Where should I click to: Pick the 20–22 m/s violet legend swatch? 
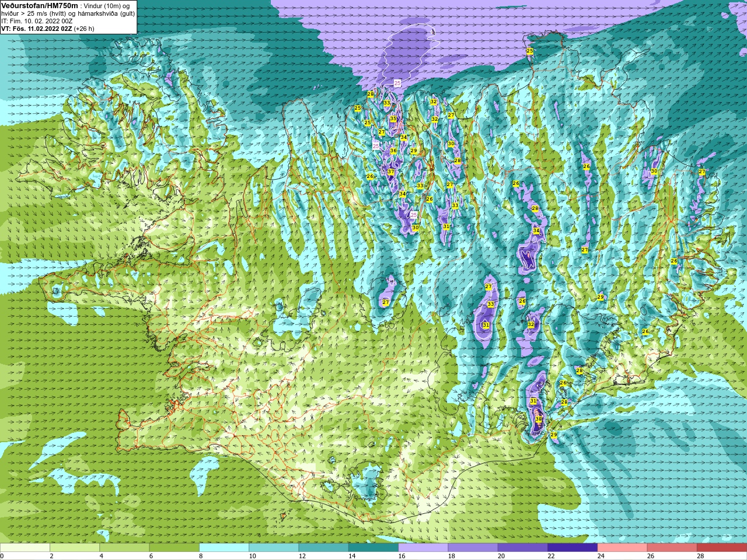click(523, 548)
